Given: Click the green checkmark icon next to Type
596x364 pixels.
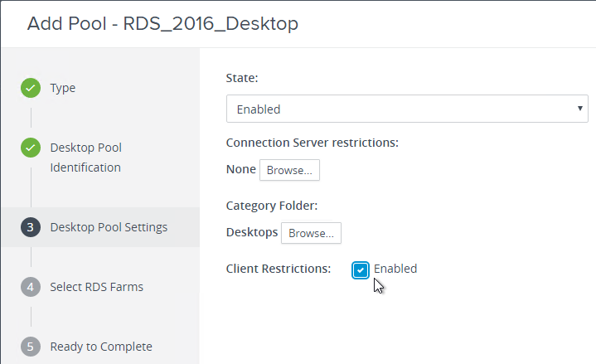Looking at the screenshot, I should (x=31, y=88).
